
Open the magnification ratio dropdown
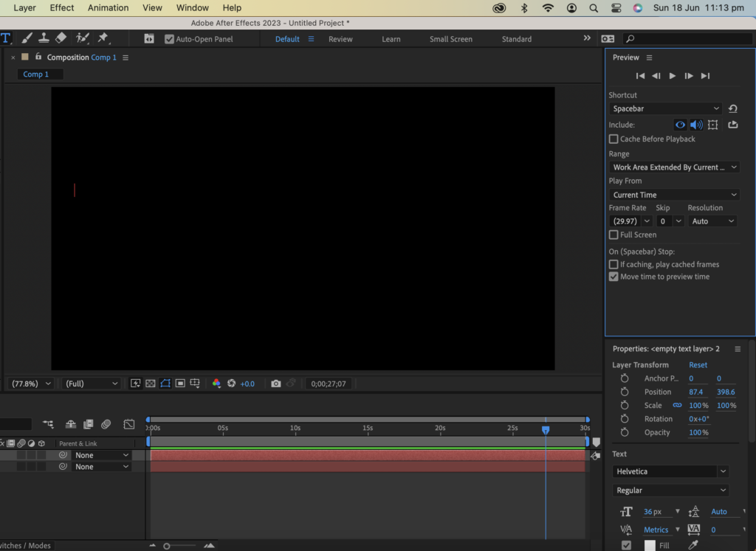(x=31, y=384)
